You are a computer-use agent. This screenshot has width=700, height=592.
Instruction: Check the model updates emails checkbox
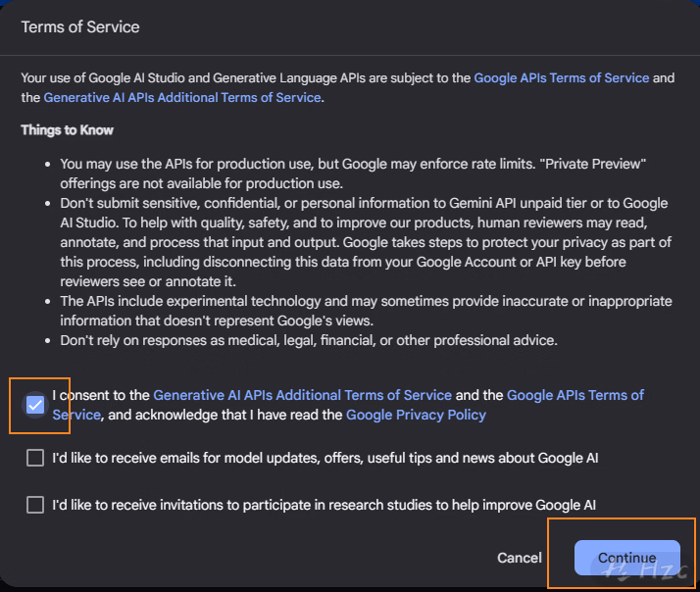pyautogui.click(x=35, y=458)
